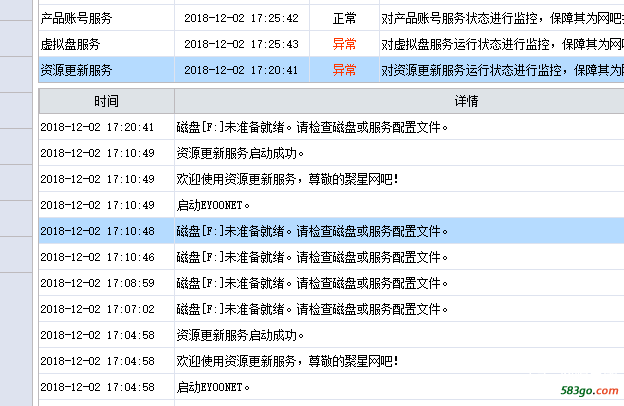Click the 正常 status of 产品账号服务

click(x=344, y=18)
